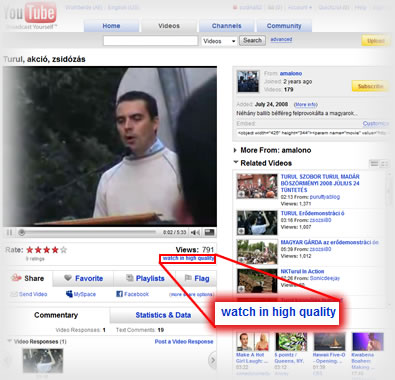395x380 pixels.
Task: Open uploader Sonicdeejay link
Action: click(x=325, y=278)
